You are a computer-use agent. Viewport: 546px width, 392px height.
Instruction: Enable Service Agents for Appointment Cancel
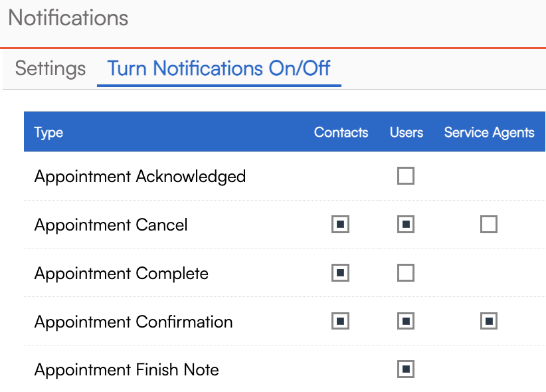[x=489, y=225]
